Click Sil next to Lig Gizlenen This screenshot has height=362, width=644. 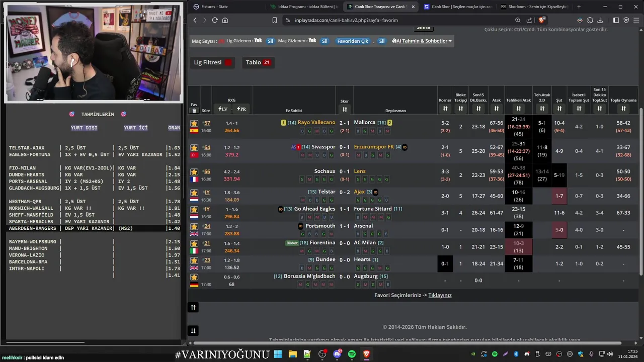pos(270,41)
